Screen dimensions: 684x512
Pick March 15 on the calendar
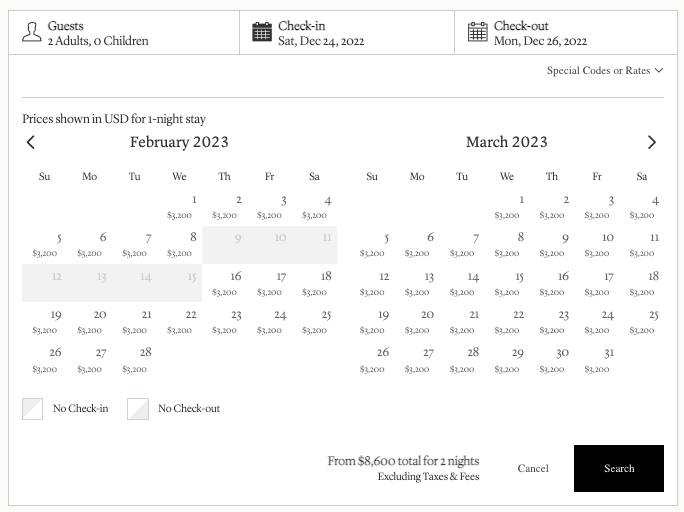coord(509,283)
